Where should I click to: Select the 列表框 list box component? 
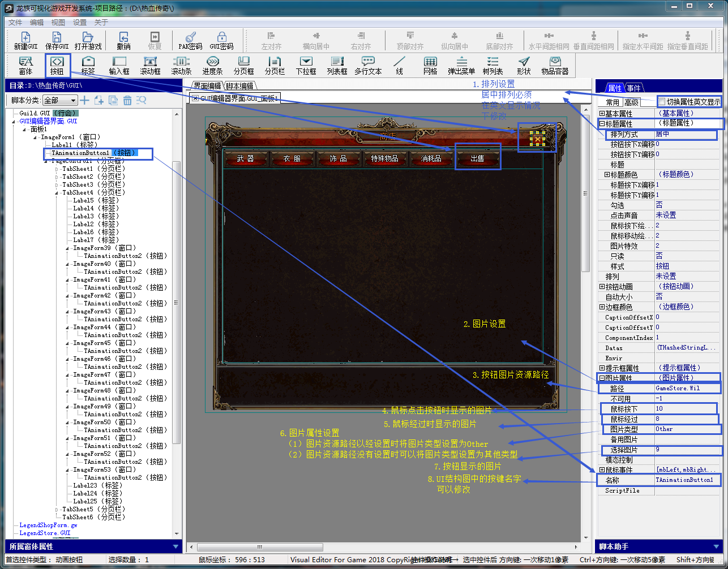coord(337,66)
